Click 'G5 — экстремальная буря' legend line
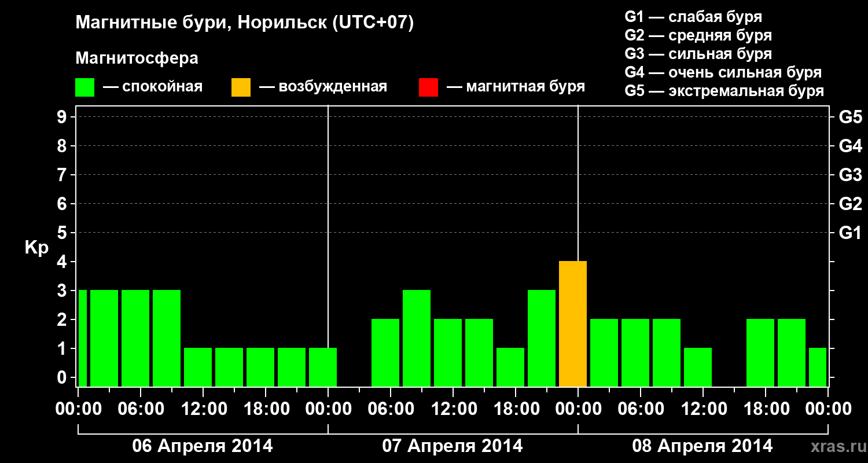Image resolution: width=868 pixels, height=463 pixels. click(x=724, y=91)
